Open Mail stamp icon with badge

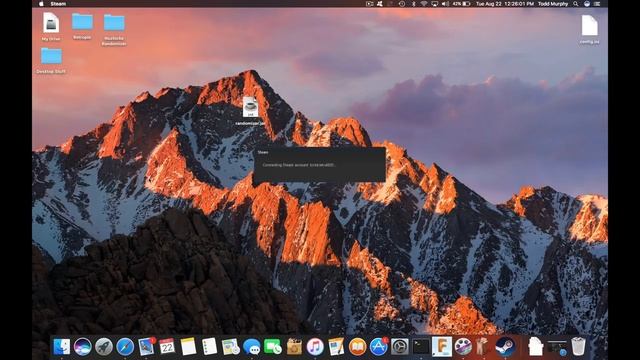click(x=146, y=346)
